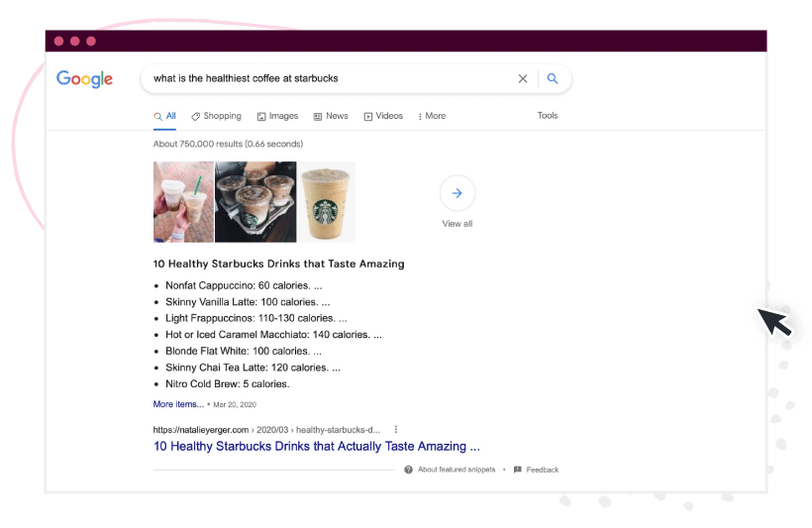Click the Google logo
This screenshot has height=528, width=812.
point(84,79)
